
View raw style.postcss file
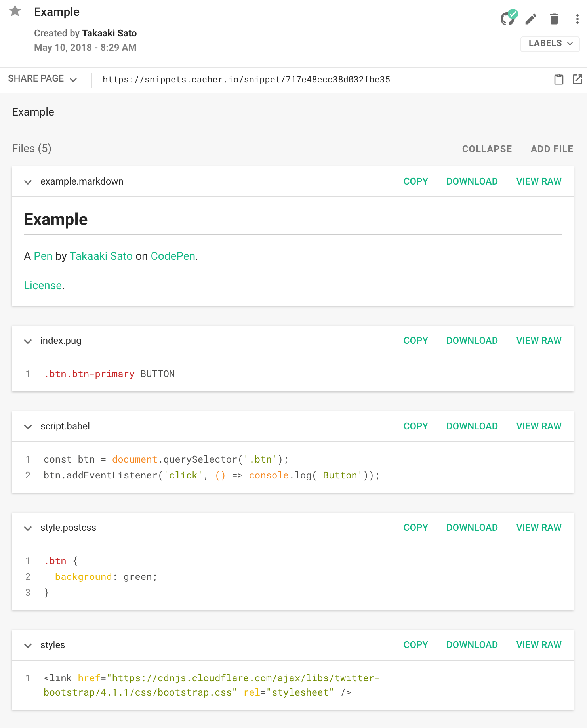[539, 528]
